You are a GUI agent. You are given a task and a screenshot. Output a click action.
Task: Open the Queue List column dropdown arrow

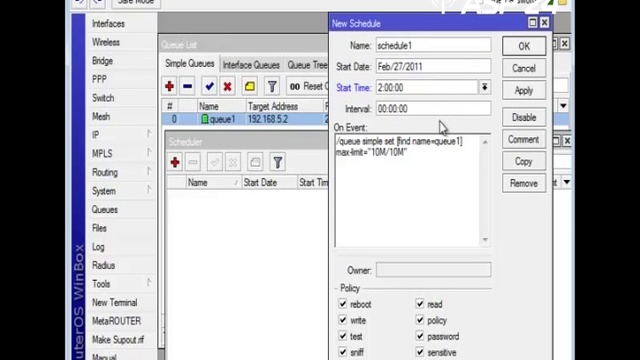563,106
